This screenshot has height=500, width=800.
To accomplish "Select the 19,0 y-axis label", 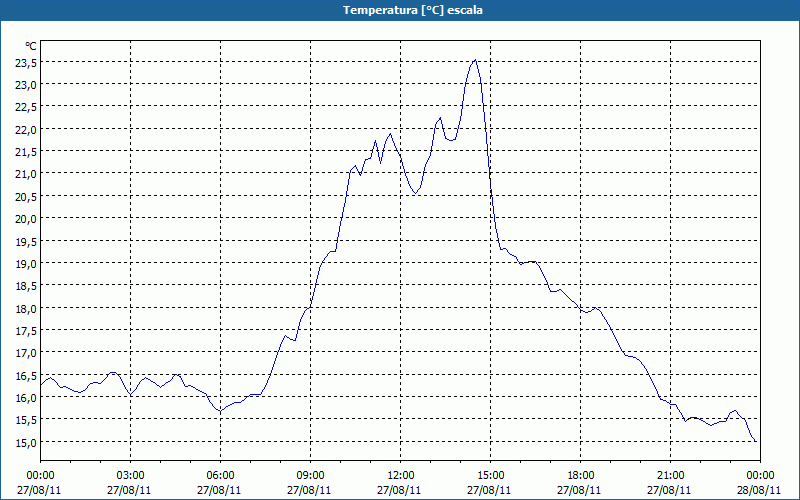I will click(x=25, y=264).
